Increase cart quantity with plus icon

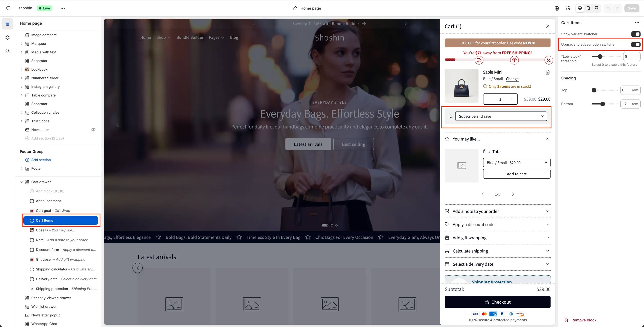point(512,99)
